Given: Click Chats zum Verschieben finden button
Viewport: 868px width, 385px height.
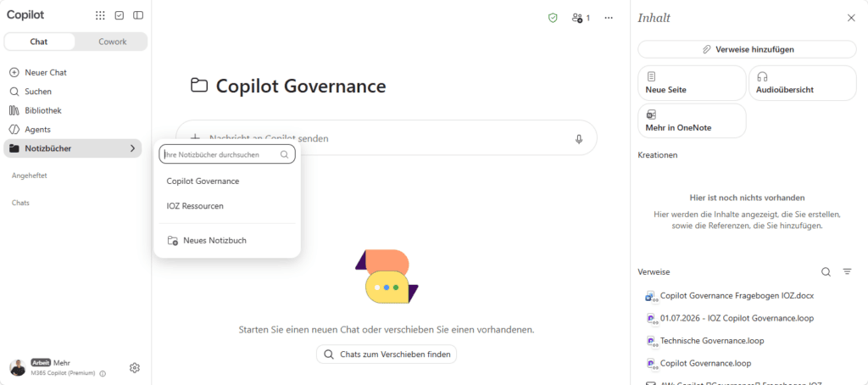Looking at the screenshot, I should tap(387, 354).
